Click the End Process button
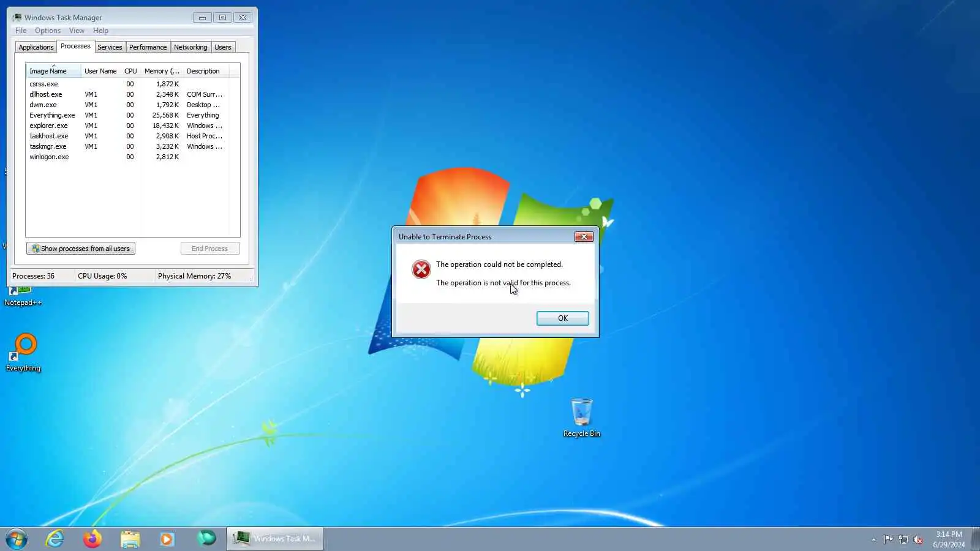The image size is (980, 551). point(209,249)
